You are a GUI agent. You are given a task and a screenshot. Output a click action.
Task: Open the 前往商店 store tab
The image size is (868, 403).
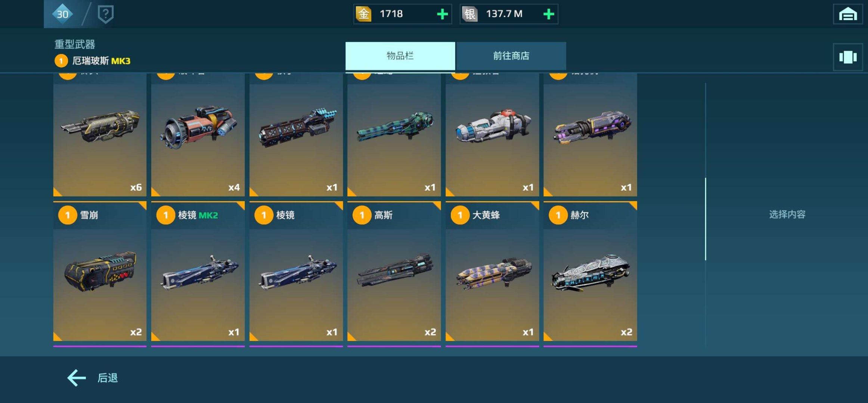click(x=511, y=56)
